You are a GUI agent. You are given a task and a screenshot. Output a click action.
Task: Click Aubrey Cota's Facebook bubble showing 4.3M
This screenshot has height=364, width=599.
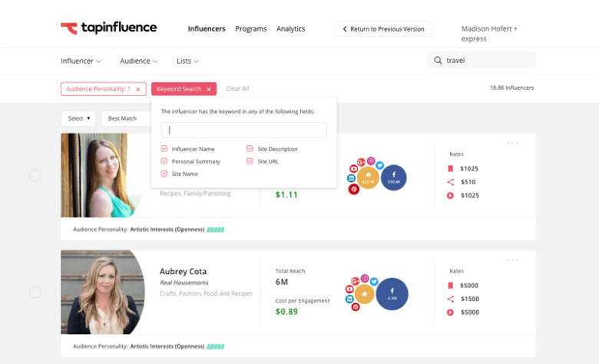(x=392, y=293)
